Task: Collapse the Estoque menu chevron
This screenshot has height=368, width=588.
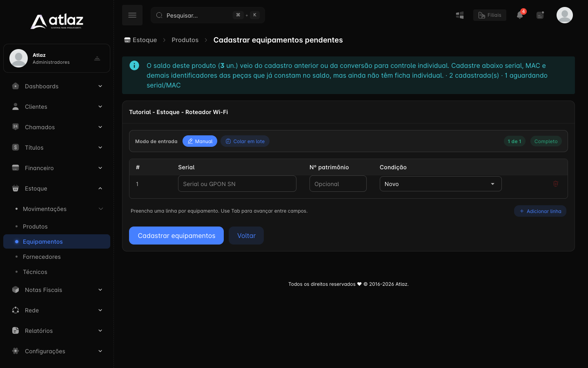Action: (x=100, y=188)
